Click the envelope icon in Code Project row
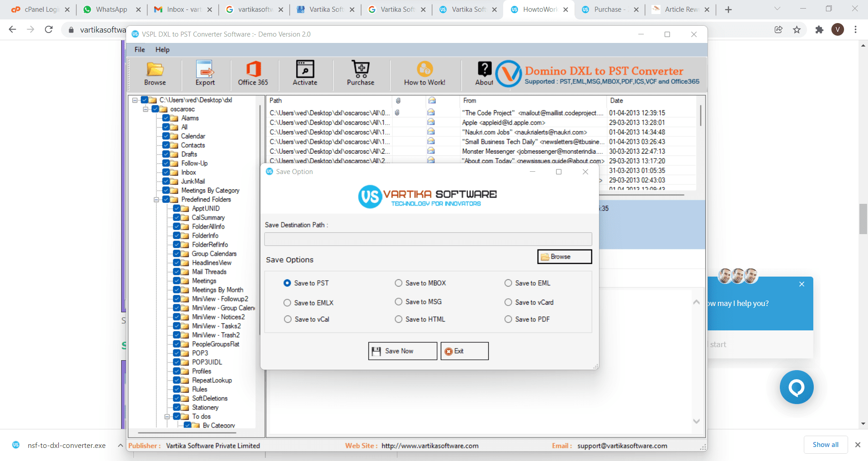868x461 pixels. [431, 112]
